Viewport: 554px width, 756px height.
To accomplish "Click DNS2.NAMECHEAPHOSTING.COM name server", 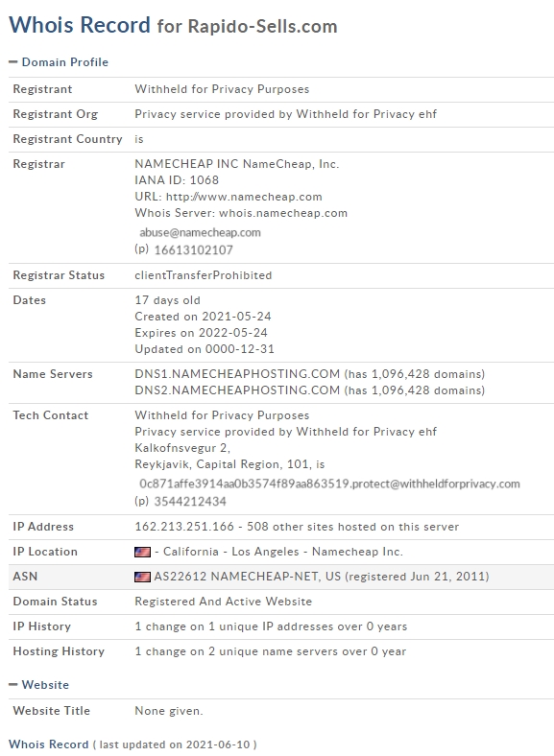I will 237,390.
